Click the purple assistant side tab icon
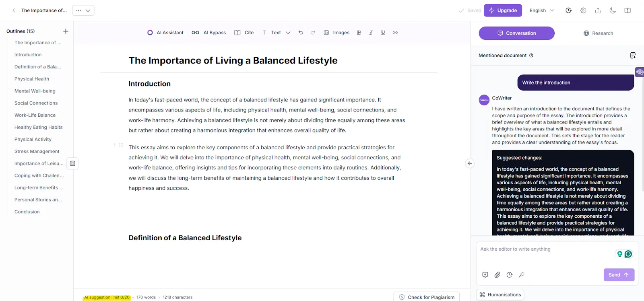The image size is (644, 301). click(x=640, y=72)
